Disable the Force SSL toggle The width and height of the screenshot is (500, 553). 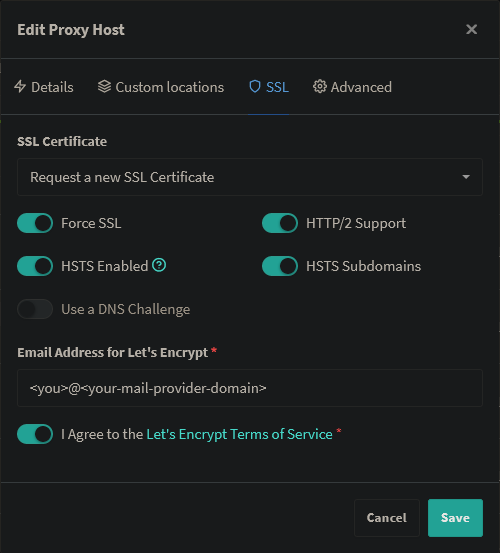point(35,223)
